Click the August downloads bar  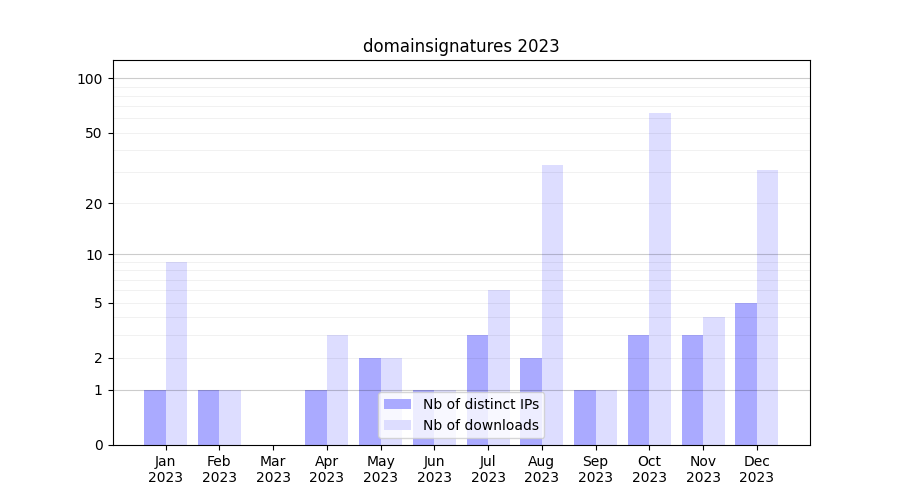[552, 300]
